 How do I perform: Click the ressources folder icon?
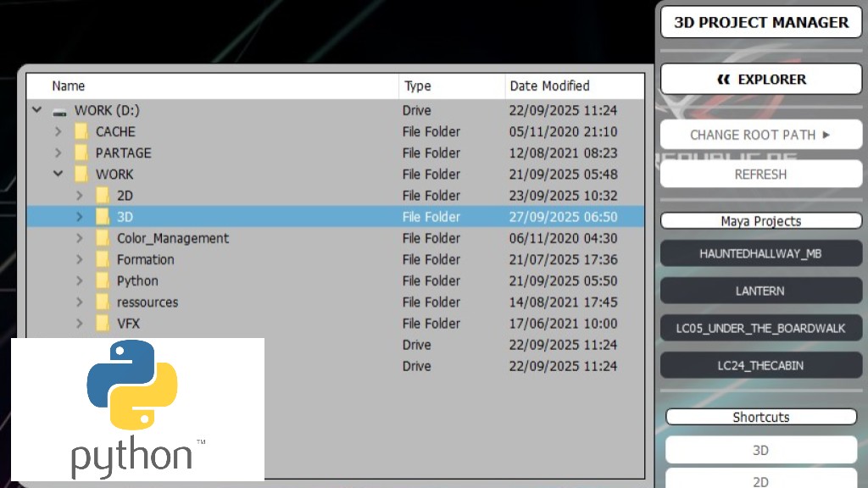click(x=103, y=302)
